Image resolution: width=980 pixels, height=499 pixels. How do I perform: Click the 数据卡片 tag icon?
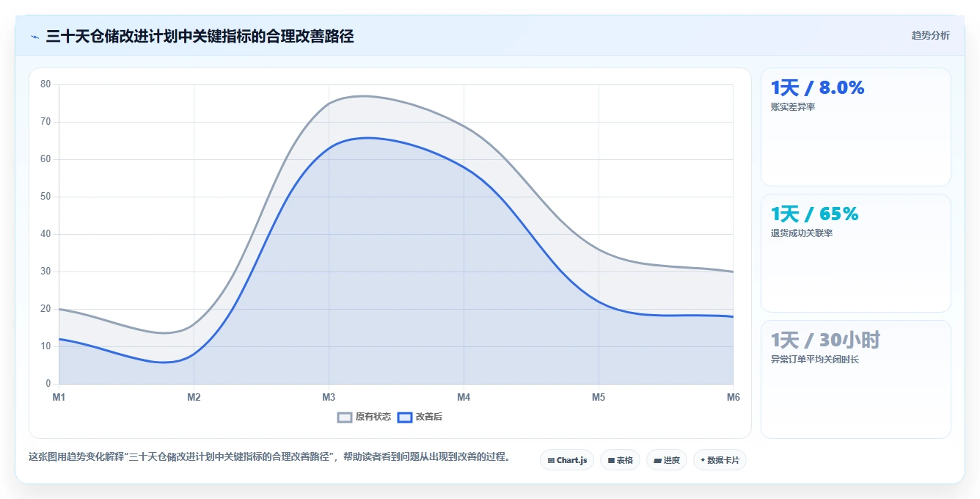click(x=703, y=460)
